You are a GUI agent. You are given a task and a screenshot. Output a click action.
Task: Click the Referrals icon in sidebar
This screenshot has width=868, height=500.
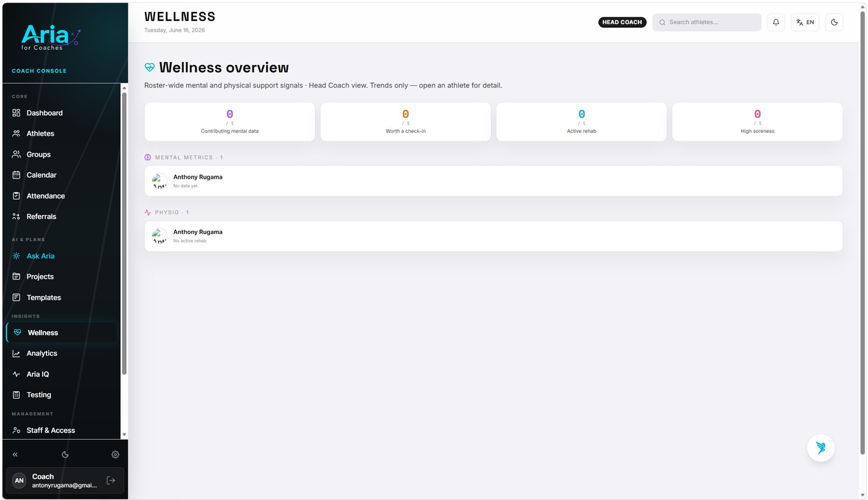pos(17,217)
